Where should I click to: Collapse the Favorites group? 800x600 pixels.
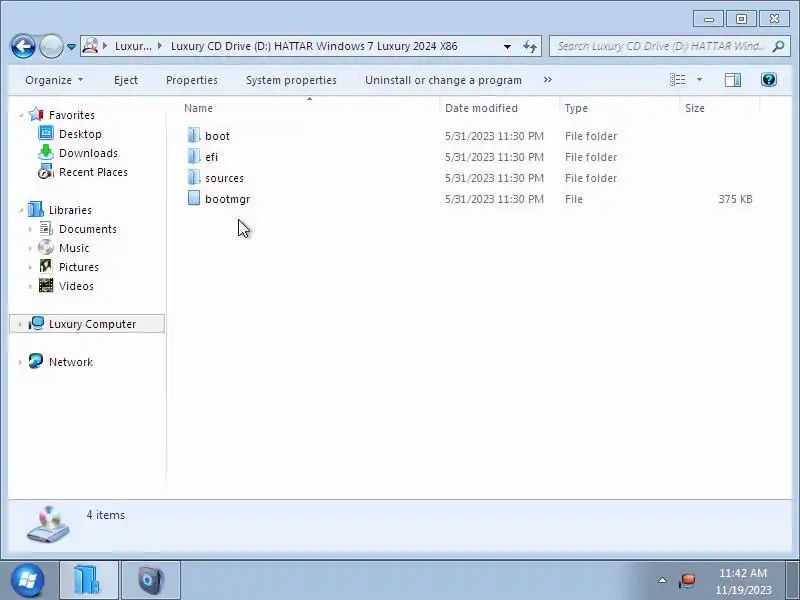point(21,115)
